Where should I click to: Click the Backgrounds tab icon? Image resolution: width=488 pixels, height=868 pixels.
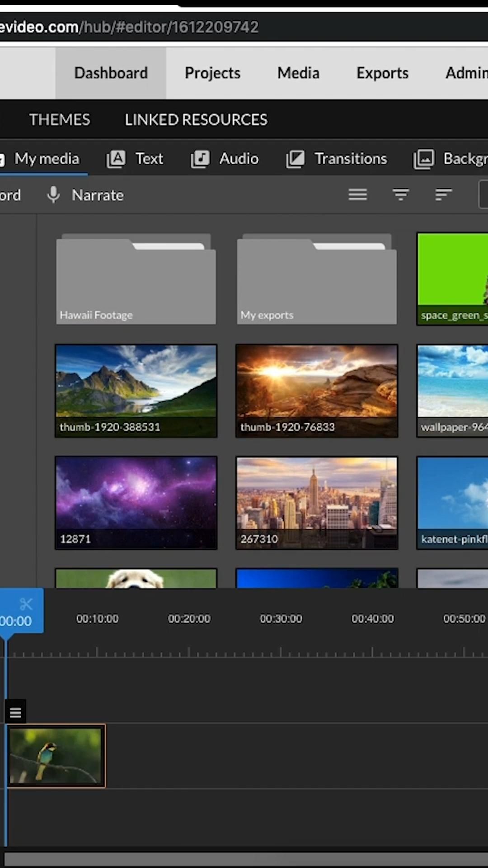[424, 159]
